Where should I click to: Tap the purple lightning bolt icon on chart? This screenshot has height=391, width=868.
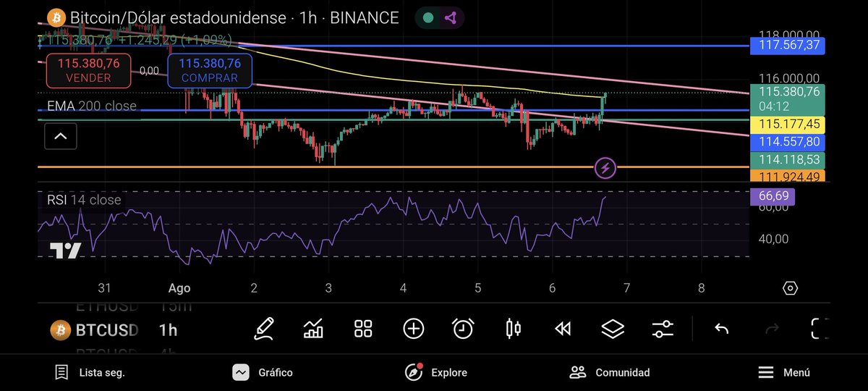pos(605,169)
